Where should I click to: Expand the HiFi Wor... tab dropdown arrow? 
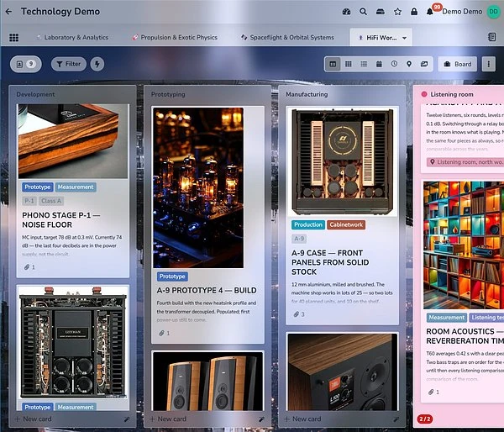pos(404,38)
